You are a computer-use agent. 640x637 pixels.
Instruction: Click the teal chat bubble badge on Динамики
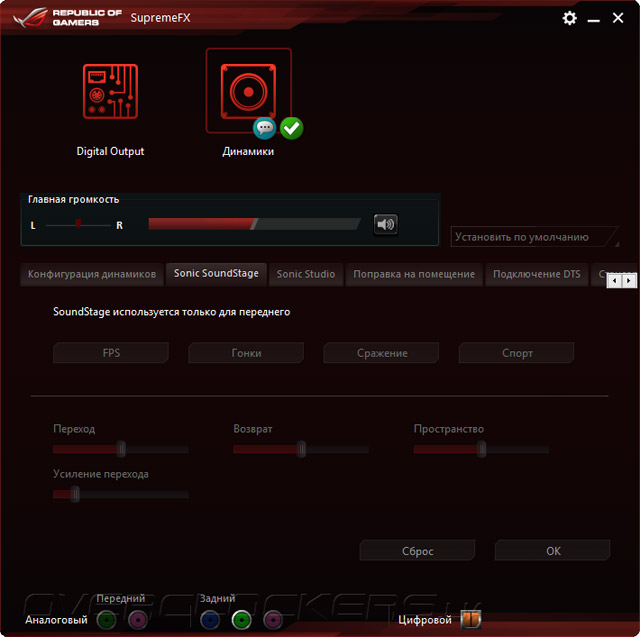[x=264, y=128]
